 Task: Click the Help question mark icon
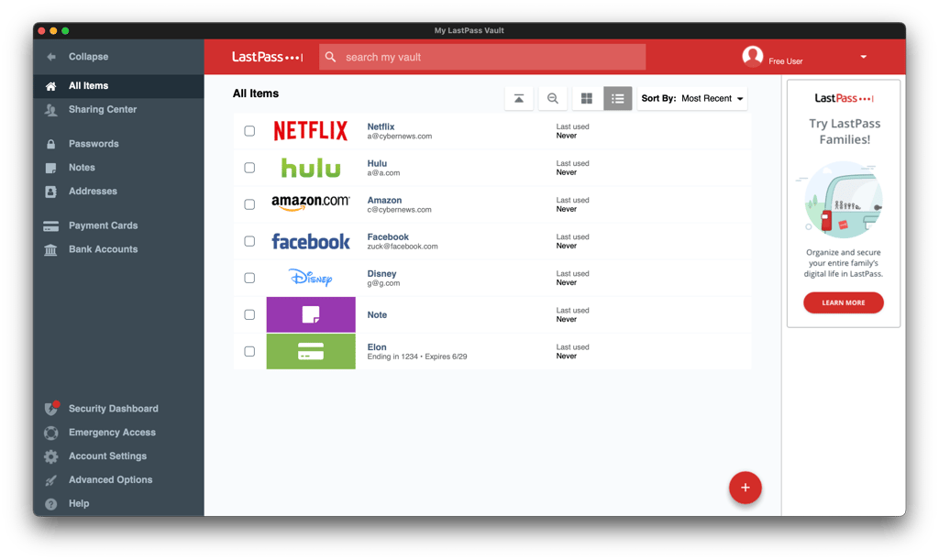pos(51,504)
